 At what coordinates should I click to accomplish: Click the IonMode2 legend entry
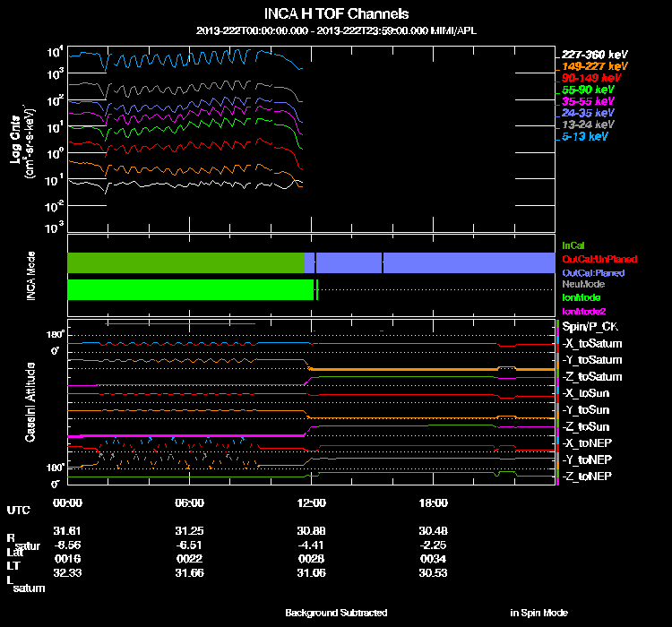click(x=583, y=311)
